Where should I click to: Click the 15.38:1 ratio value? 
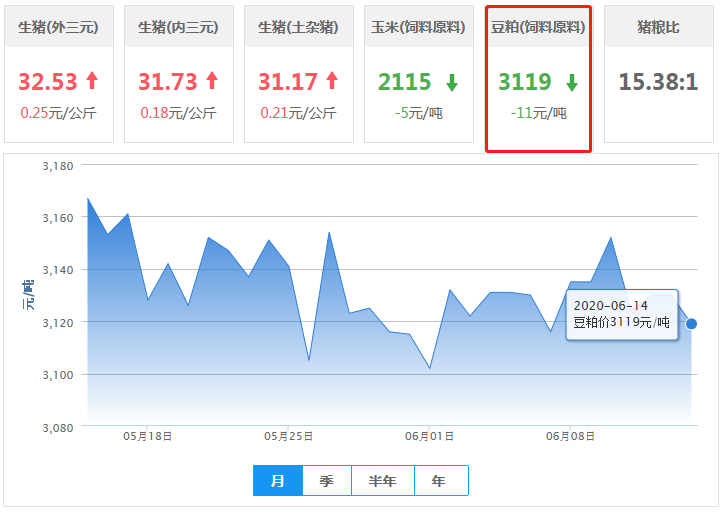point(658,82)
